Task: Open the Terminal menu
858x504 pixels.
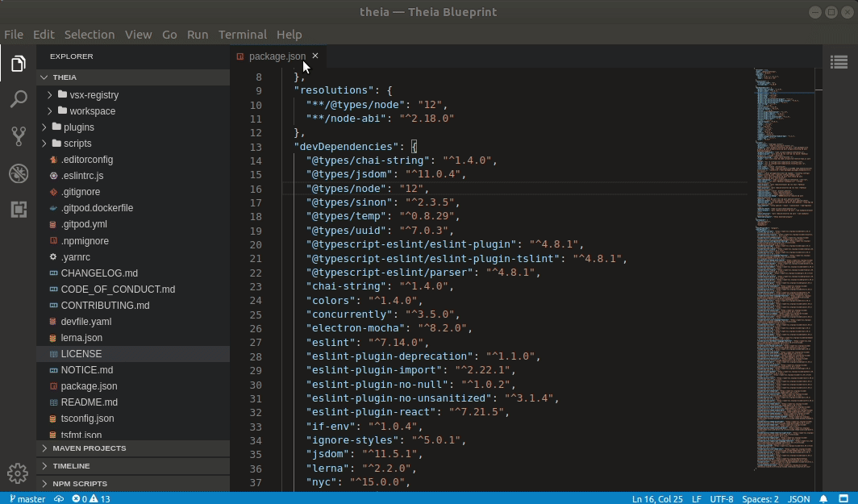Action: coord(242,34)
